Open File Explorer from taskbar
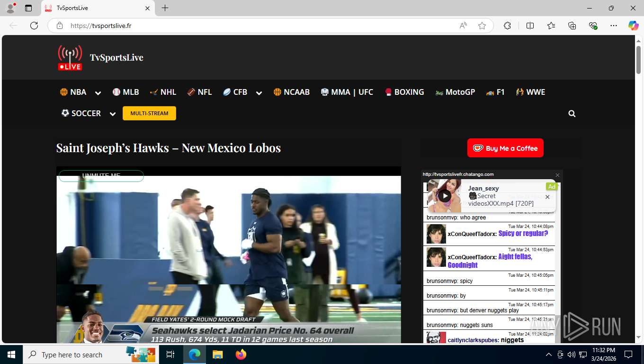 tap(217, 355)
